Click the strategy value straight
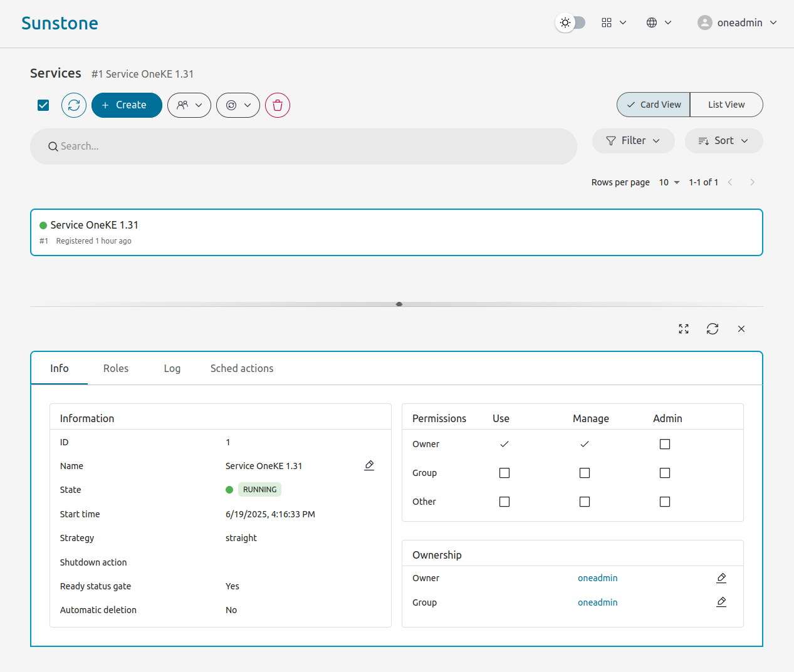 point(241,538)
